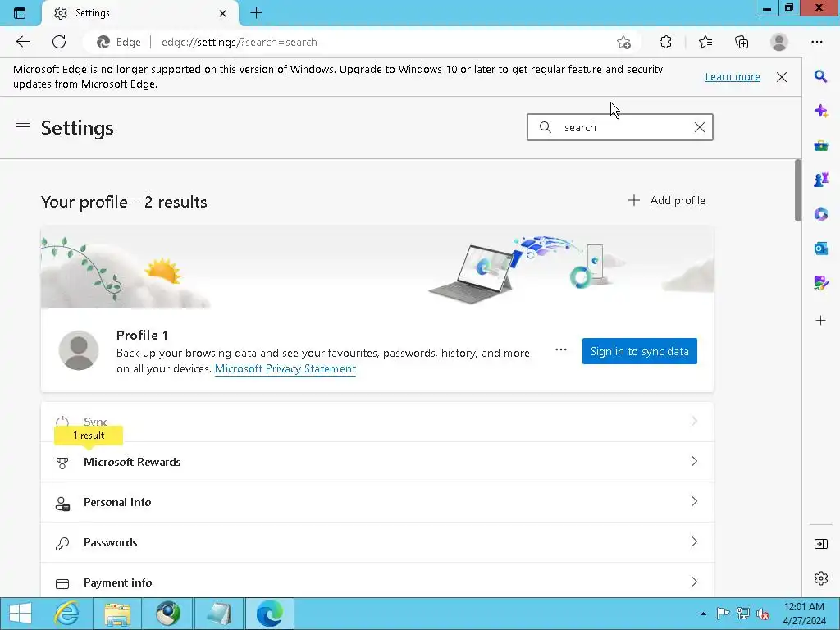
Task: Open the Profile 1 more options ellipsis
Action: click(561, 349)
